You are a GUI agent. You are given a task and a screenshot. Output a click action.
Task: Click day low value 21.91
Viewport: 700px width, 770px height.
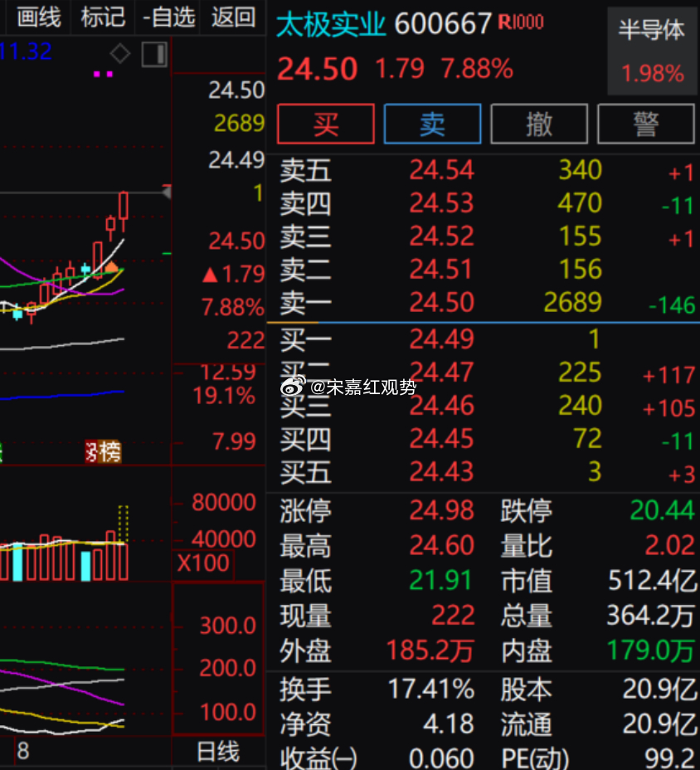tap(440, 581)
